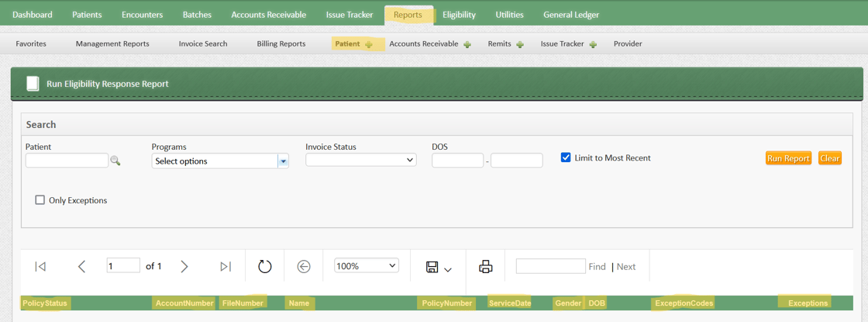Open General Ledger tab
This screenshot has height=322, width=868.
(570, 15)
